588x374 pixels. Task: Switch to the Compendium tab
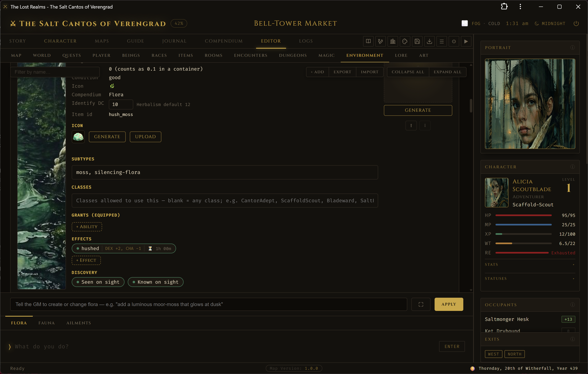[x=224, y=41]
